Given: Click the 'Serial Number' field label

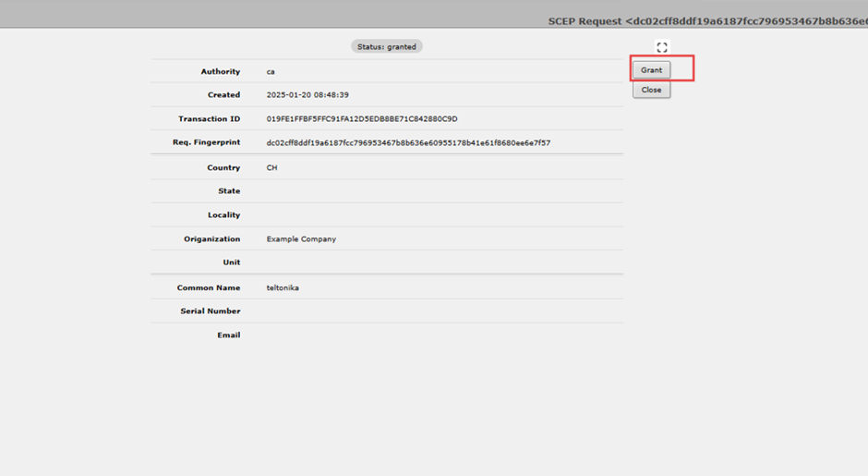Looking at the screenshot, I should click(210, 311).
